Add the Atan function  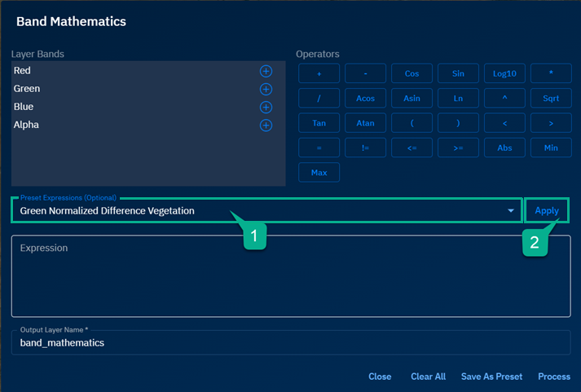pos(365,123)
